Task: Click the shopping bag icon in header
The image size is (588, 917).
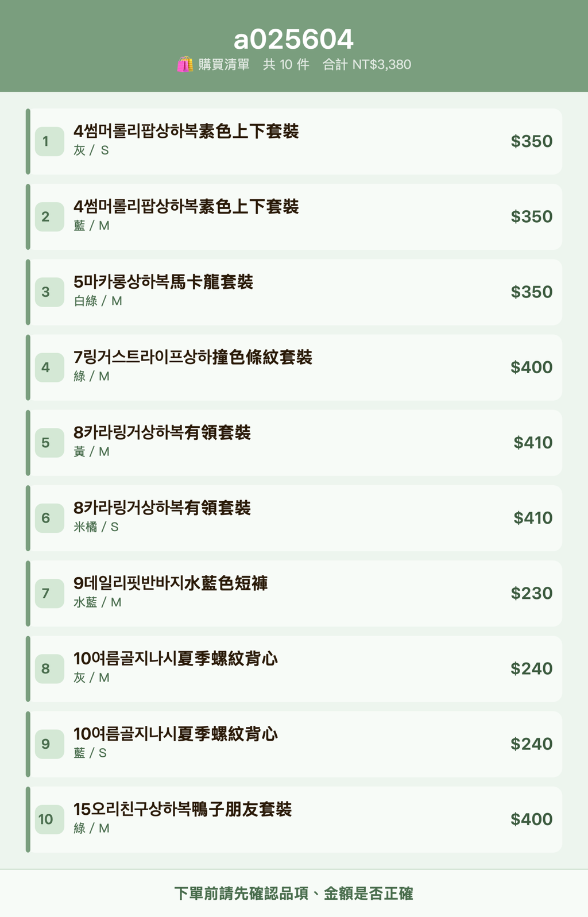Action: pos(185,64)
